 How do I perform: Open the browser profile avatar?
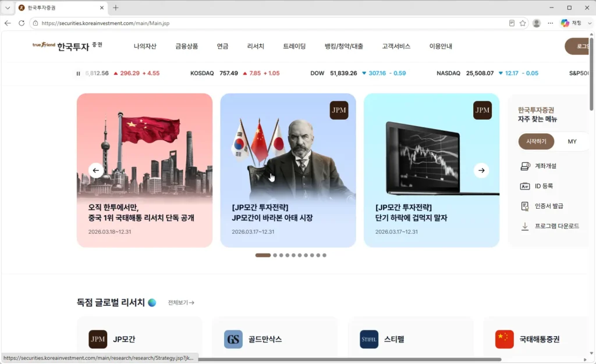[x=537, y=23]
